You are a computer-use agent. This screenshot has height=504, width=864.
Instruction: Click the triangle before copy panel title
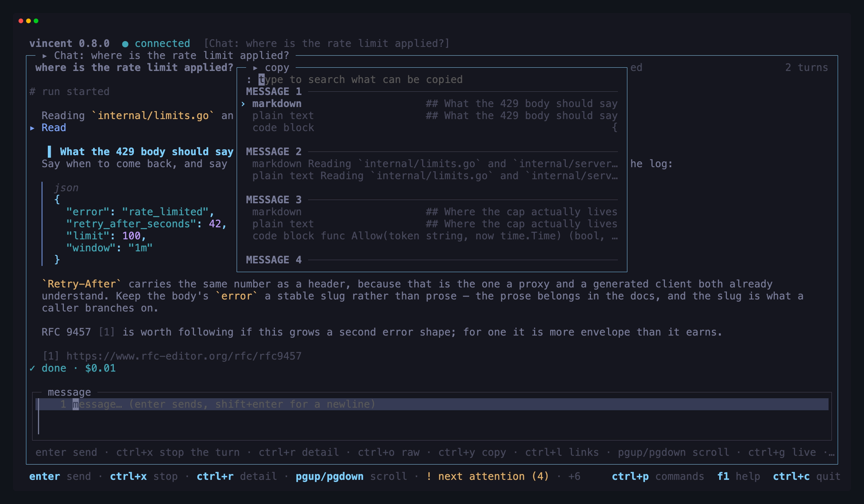click(x=255, y=68)
